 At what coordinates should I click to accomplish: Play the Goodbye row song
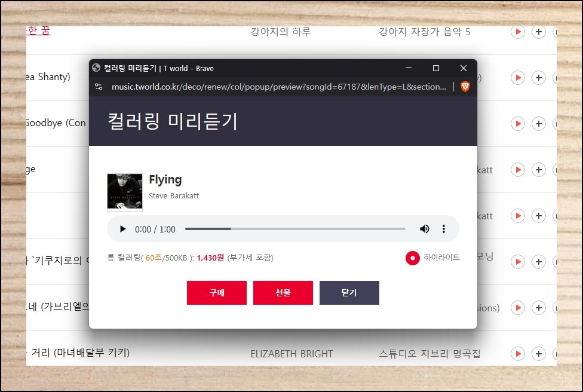point(517,124)
